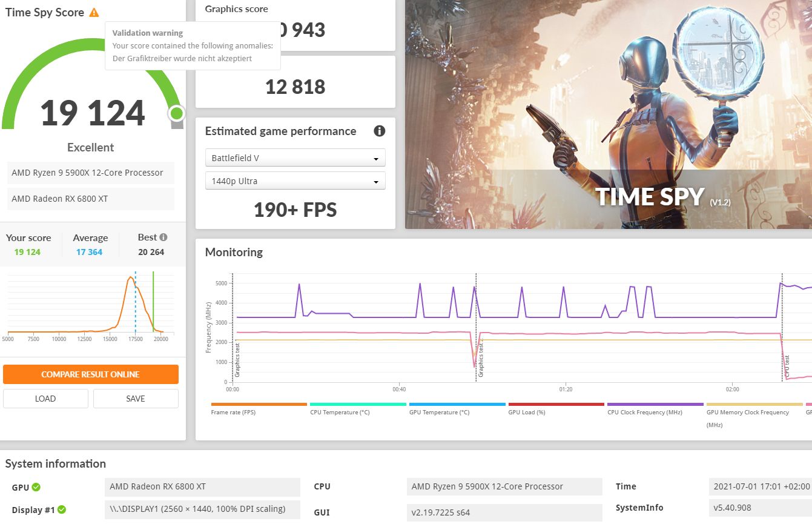Image resolution: width=812 pixels, height=527 pixels.
Task: Click the SystemInfo version v5.40.908
Action: (760, 508)
